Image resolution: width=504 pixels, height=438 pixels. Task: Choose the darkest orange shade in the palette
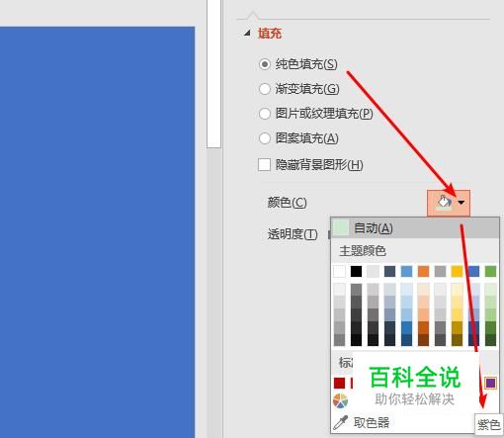[x=423, y=340]
